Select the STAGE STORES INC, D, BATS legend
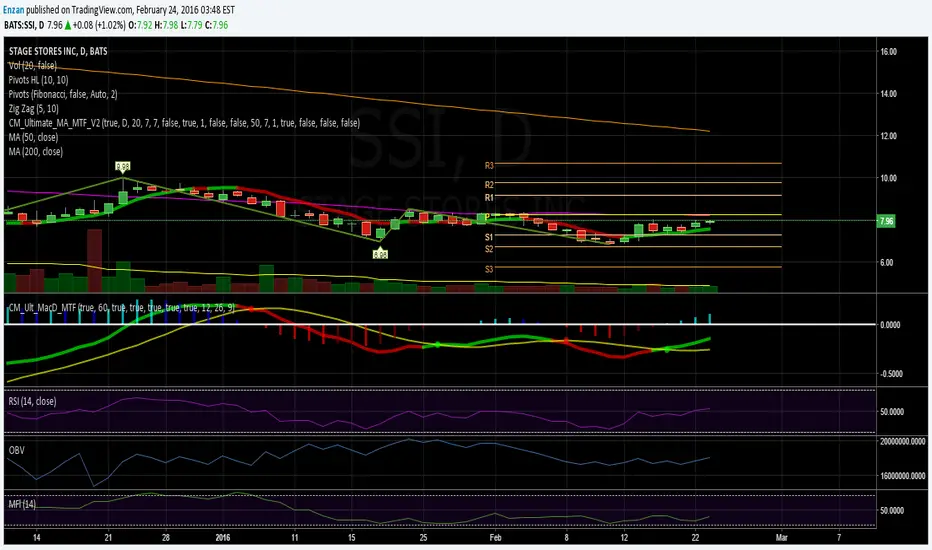Viewport: 932px width, 550px height. point(58,51)
